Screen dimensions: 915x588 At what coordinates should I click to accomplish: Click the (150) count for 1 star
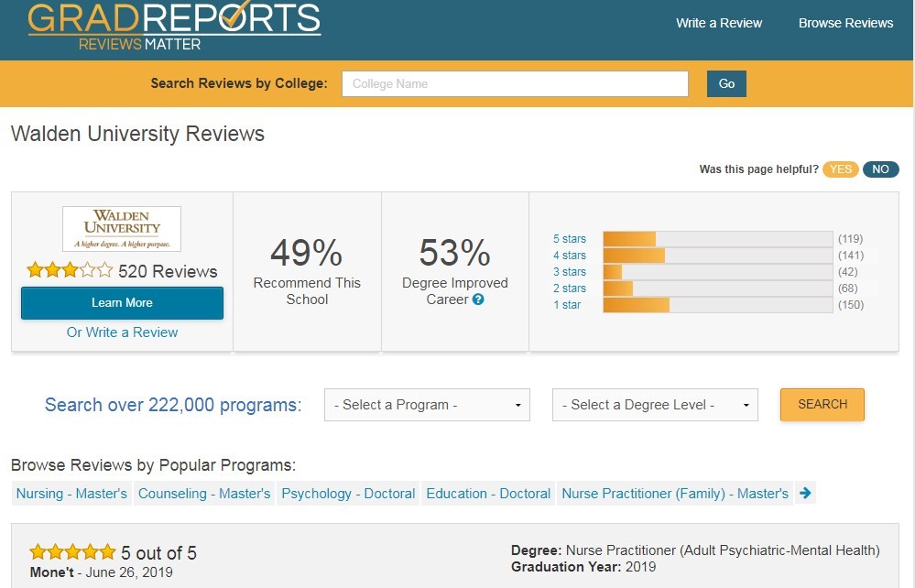[x=851, y=304]
